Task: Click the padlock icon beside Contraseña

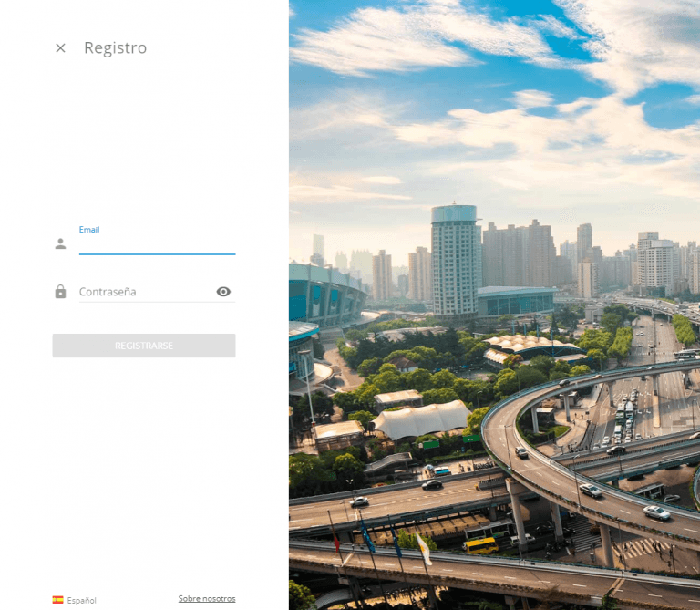Action: pos(60,292)
